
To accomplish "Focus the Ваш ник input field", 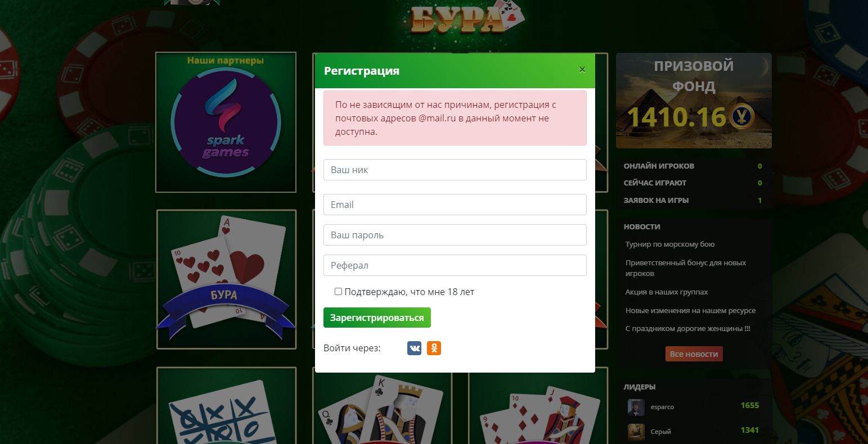I will point(455,170).
